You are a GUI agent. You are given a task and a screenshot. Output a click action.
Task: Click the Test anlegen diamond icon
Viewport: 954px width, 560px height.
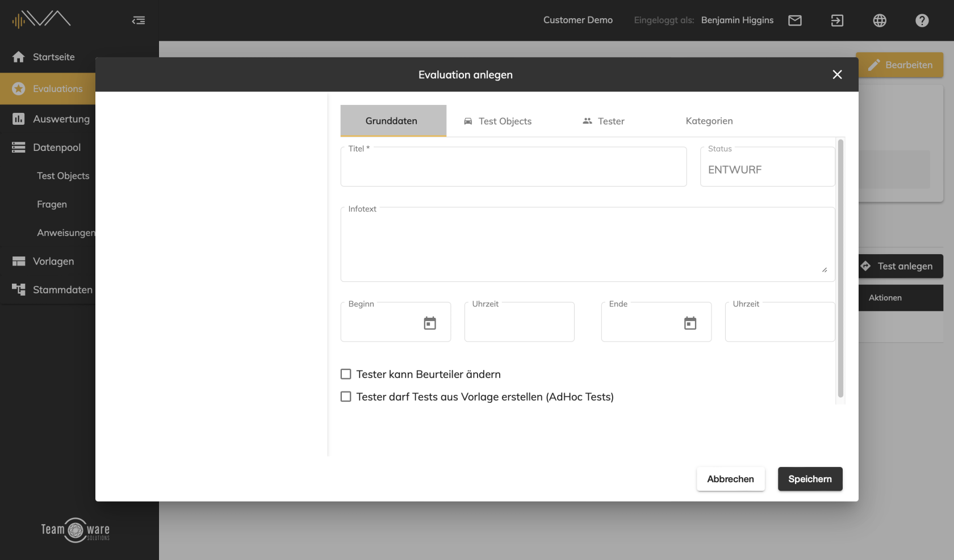pos(865,266)
